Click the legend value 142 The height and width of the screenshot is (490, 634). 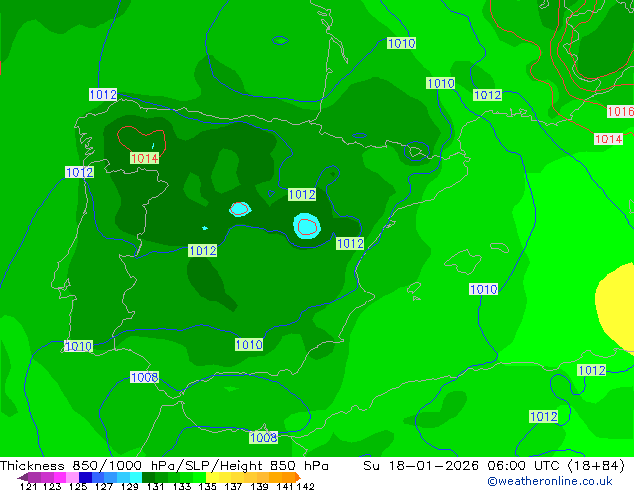coord(306,486)
